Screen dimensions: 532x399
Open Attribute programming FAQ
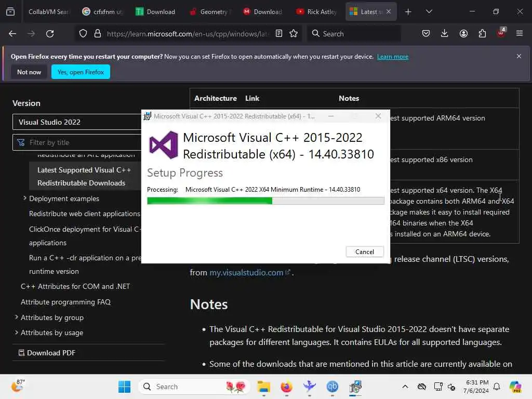tap(66, 302)
